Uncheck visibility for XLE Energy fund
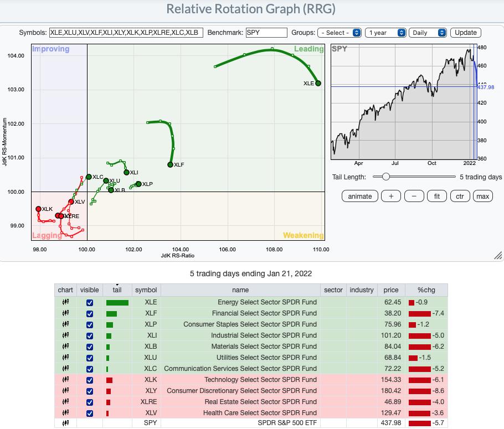 pos(90,303)
